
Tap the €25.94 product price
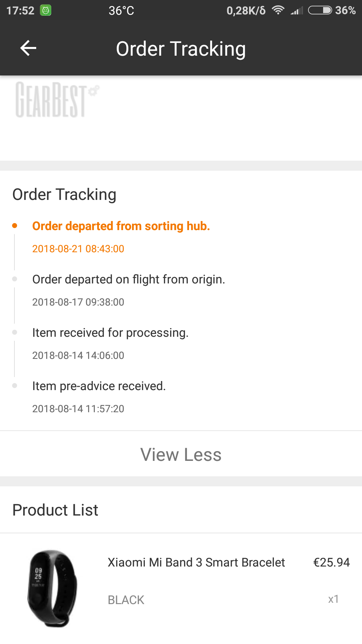pos(331,562)
